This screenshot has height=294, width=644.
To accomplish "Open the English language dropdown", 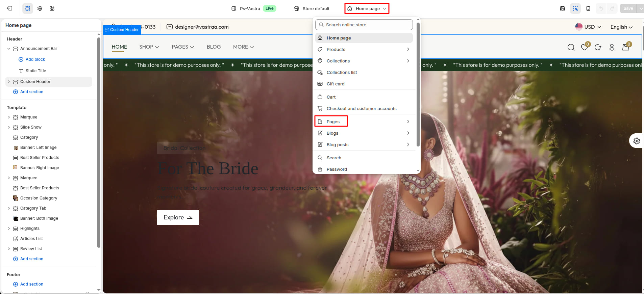I will click(622, 27).
